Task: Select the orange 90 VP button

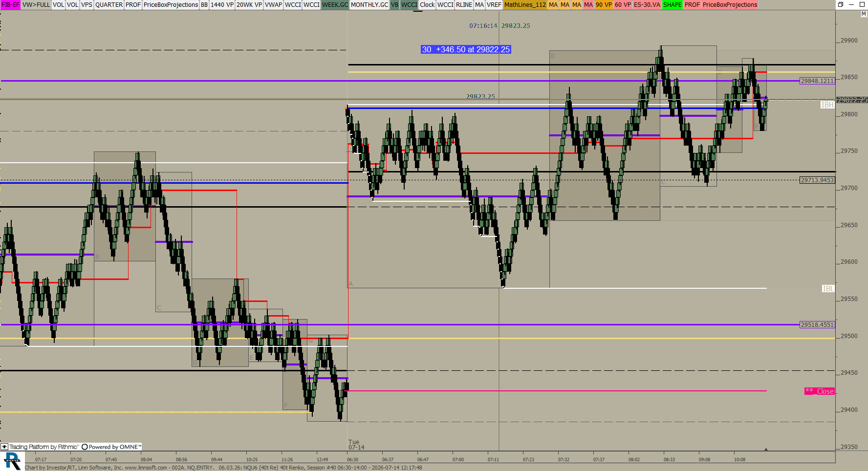Action: (x=604, y=4)
